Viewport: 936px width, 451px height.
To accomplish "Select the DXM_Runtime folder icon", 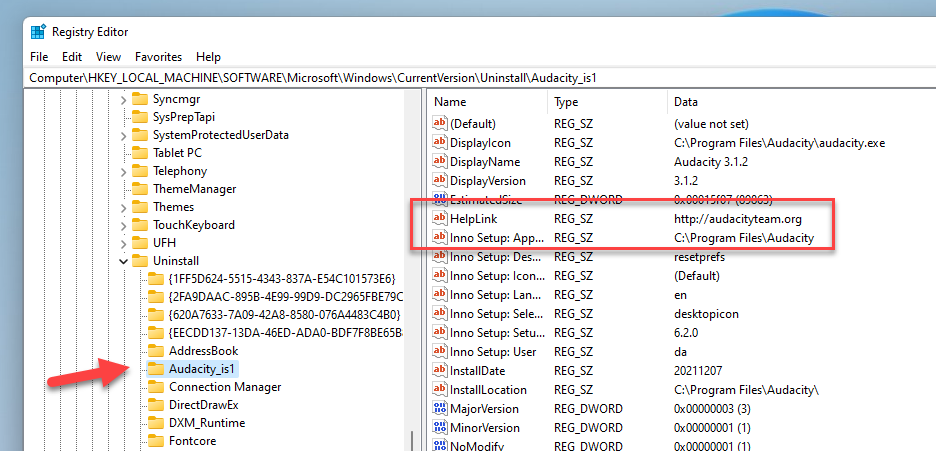I will click(x=155, y=423).
